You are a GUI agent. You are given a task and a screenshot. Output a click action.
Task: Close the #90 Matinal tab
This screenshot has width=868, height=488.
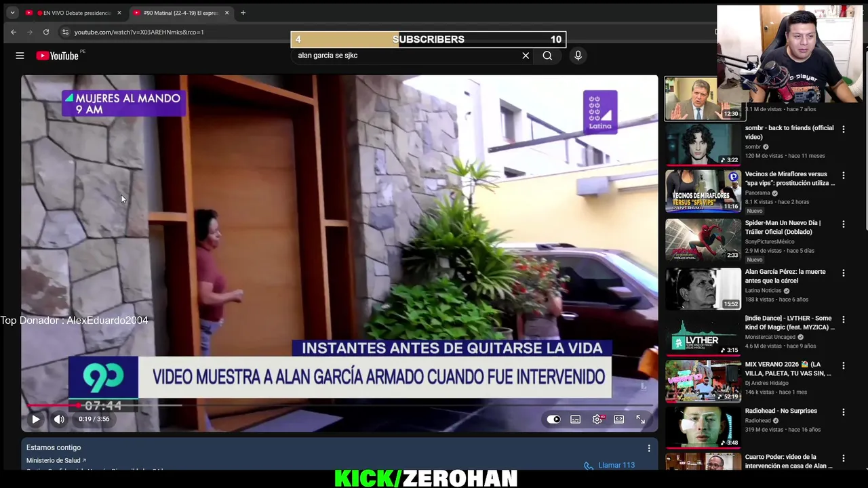226,13
